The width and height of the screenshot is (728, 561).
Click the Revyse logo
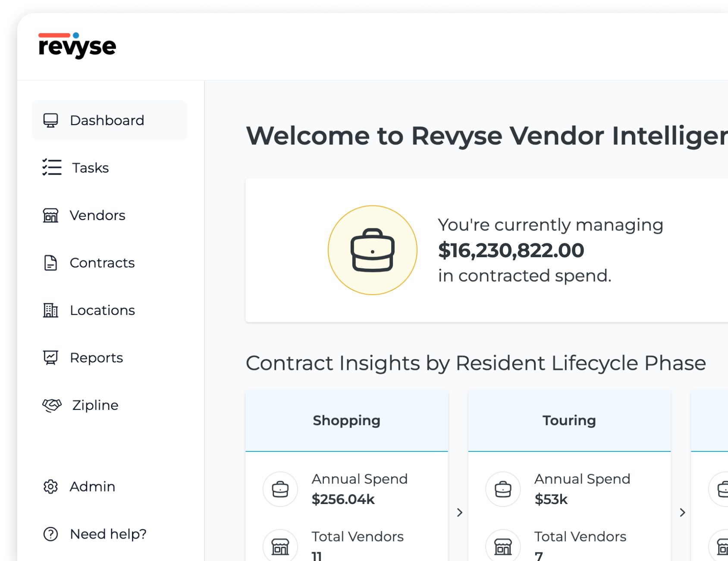[x=77, y=45]
